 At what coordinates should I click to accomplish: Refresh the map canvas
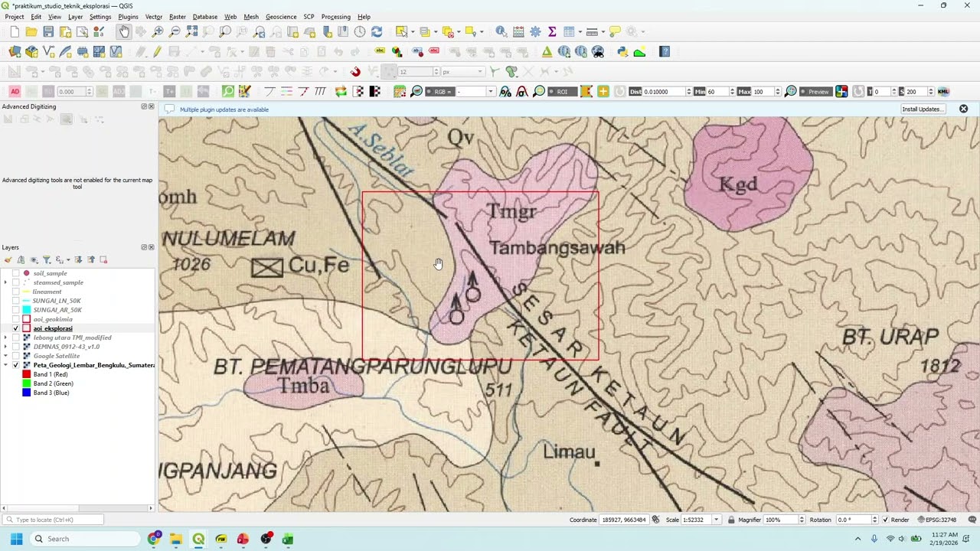coord(377,31)
